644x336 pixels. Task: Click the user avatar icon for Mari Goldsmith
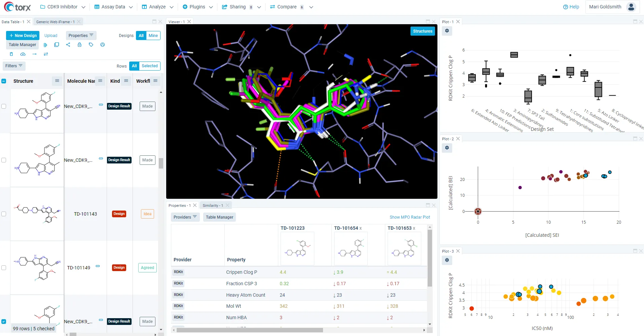point(631,7)
